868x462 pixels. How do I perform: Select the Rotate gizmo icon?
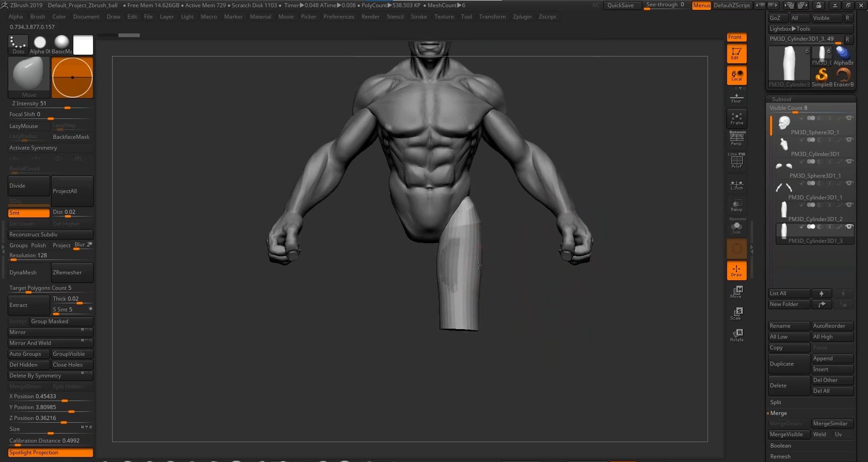point(736,335)
